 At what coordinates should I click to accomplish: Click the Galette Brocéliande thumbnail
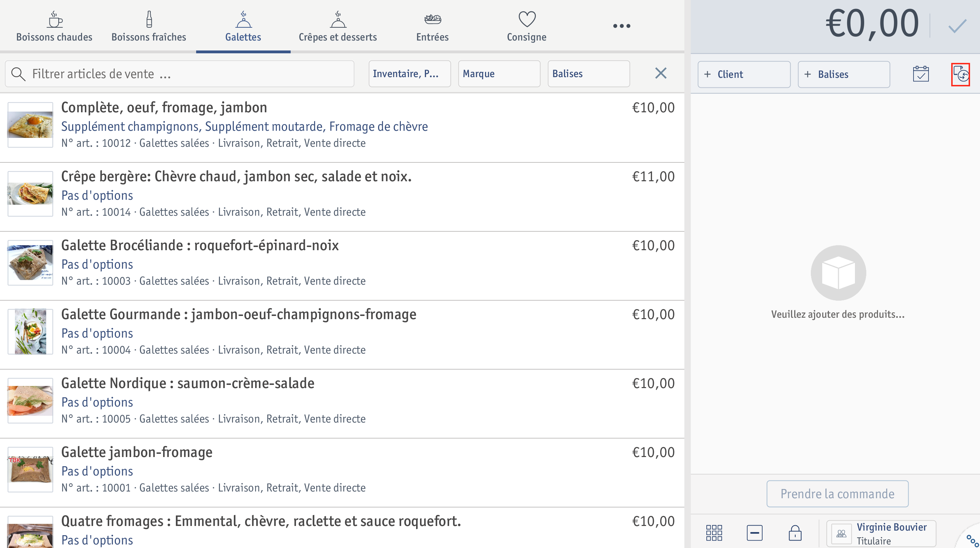coord(30,263)
